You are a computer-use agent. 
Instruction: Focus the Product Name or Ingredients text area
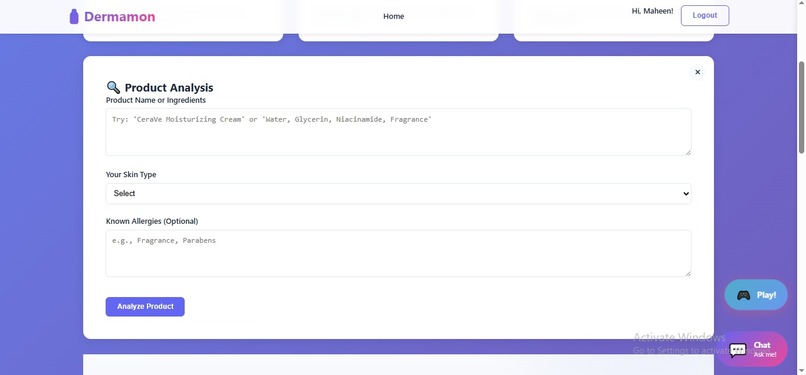tap(398, 132)
